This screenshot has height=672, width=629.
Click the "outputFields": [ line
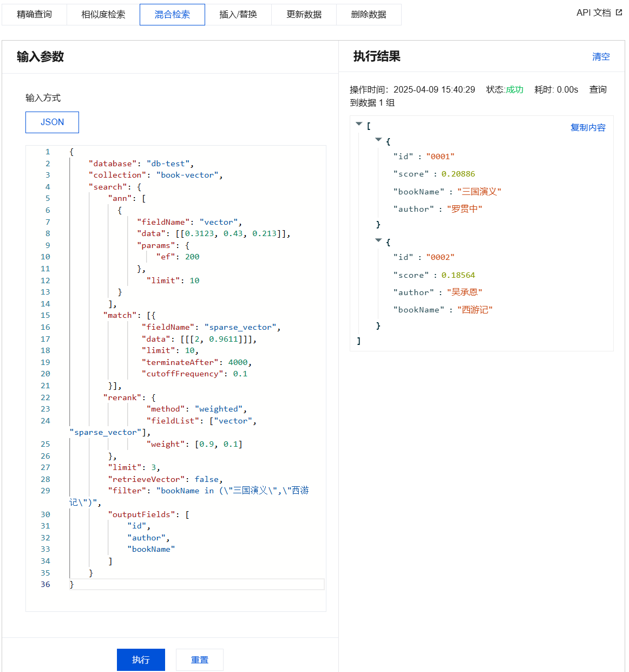[x=148, y=514]
